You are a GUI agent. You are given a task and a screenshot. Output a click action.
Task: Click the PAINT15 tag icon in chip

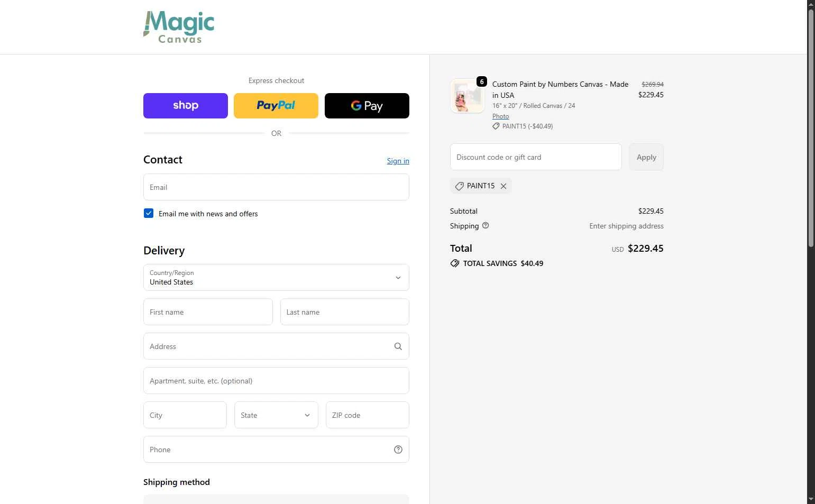(459, 186)
